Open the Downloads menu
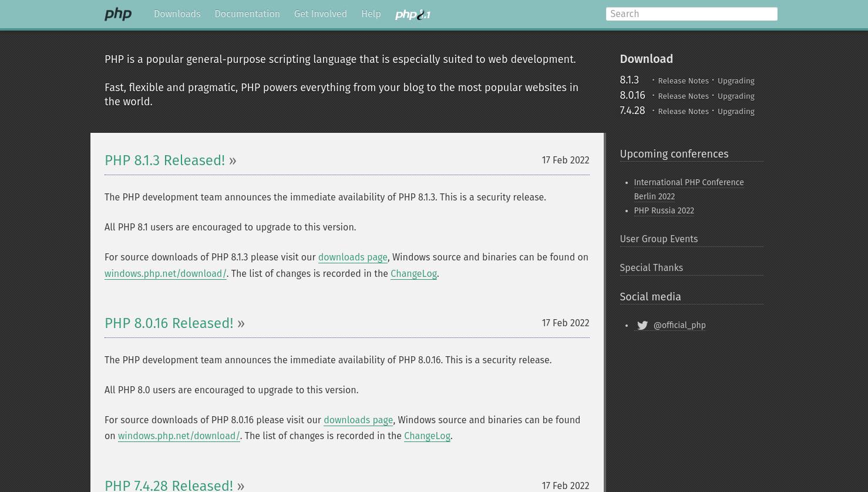This screenshot has height=492, width=868. click(177, 14)
